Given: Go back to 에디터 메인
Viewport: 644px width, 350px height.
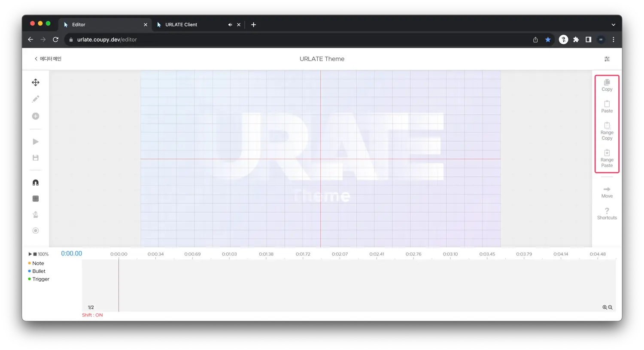Looking at the screenshot, I should point(48,59).
